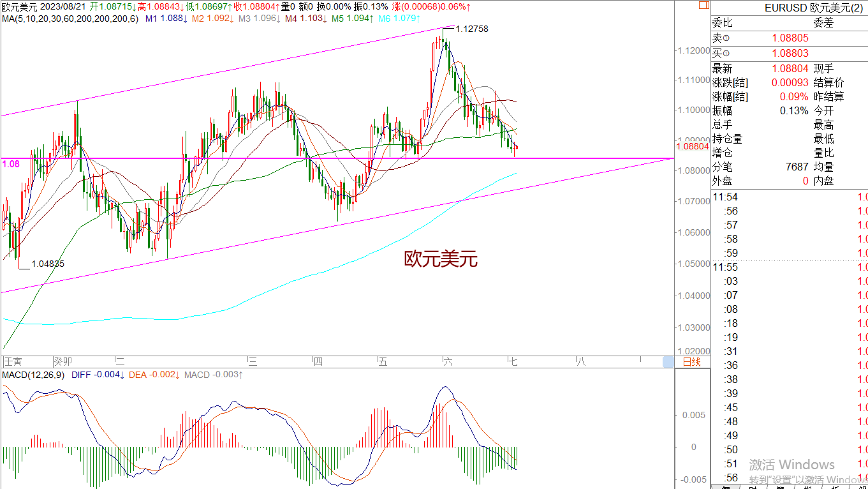The image size is (868, 489).
Task: Click the MACD -0.003 readout
Action: pos(213,375)
